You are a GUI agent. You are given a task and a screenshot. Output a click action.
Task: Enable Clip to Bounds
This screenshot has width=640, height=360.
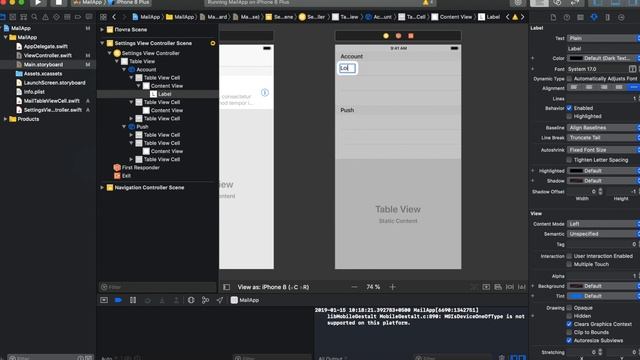[x=569, y=332]
